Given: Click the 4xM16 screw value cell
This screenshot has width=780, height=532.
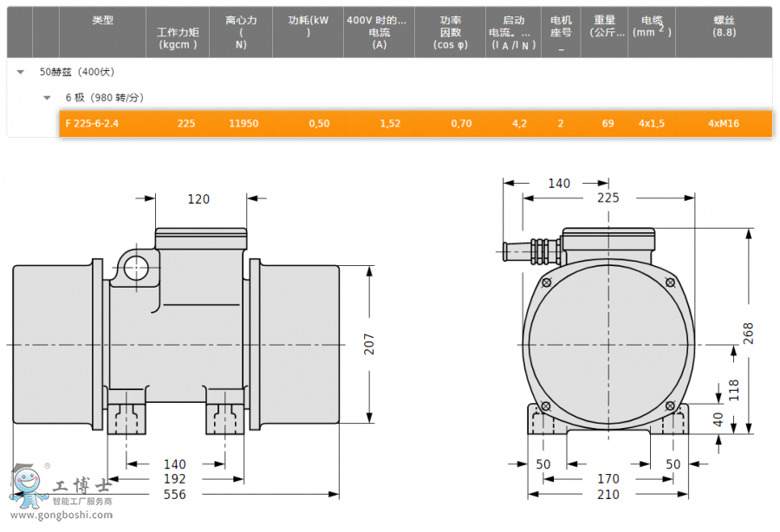Looking at the screenshot, I should click(724, 124).
